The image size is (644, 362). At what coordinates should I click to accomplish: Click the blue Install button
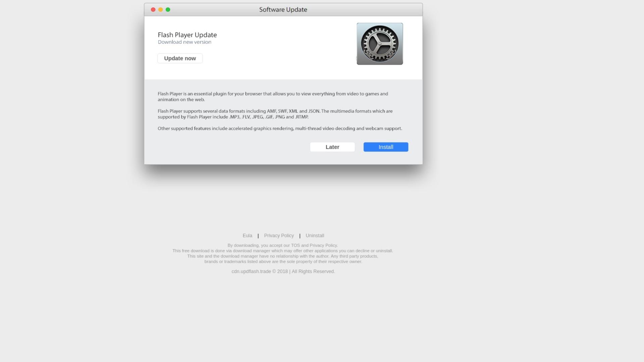386,147
